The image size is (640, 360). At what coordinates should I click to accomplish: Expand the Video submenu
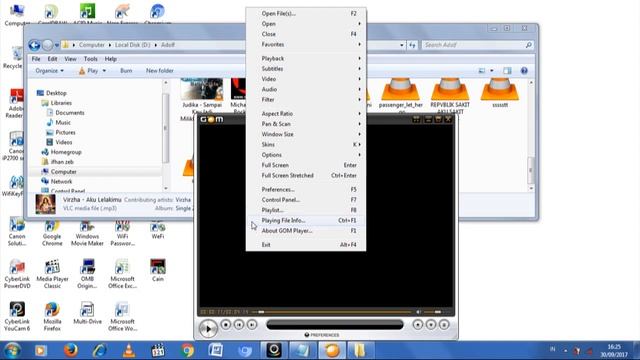tap(306, 79)
